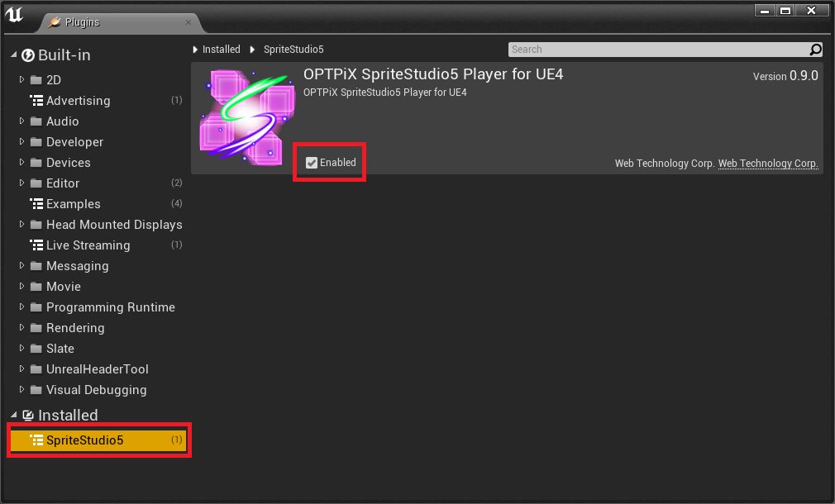The image size is (835, 504).
Task: Uncheck the Enabled checkbox for SpriteStudio5 plugin
Action: point(312,163)
